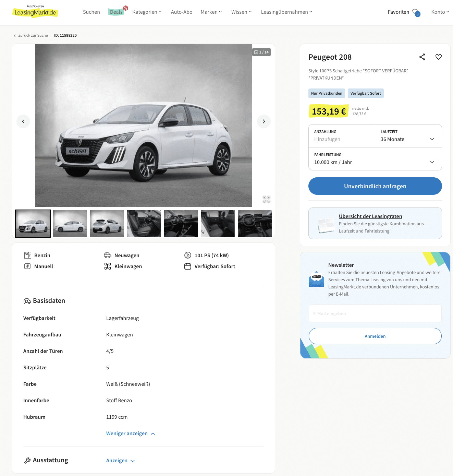Open fullscreen gallery with expand icon
Screen dimensions: 453x476
(267, 199)
